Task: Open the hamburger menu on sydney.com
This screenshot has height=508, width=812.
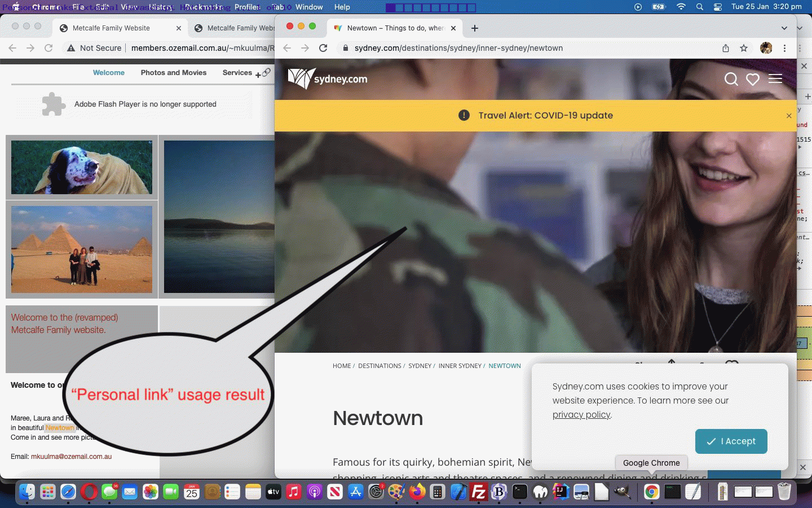Action: click(775, 78)
